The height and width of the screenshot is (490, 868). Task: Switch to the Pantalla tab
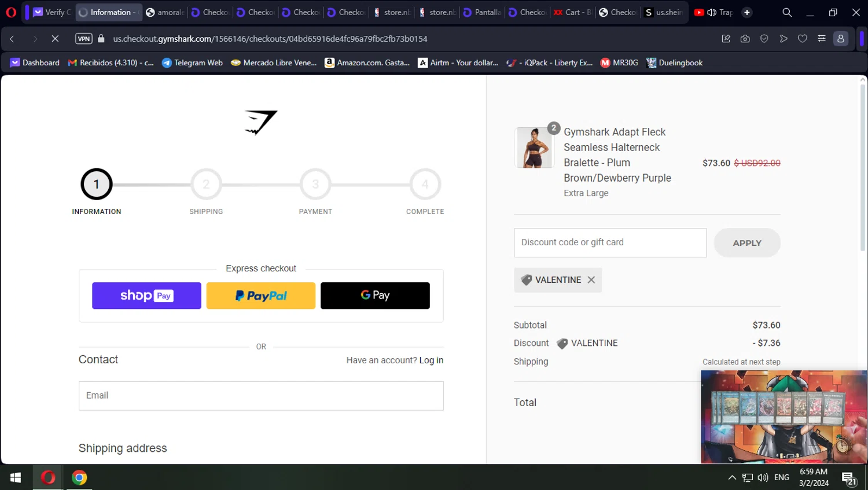point(482,12)
